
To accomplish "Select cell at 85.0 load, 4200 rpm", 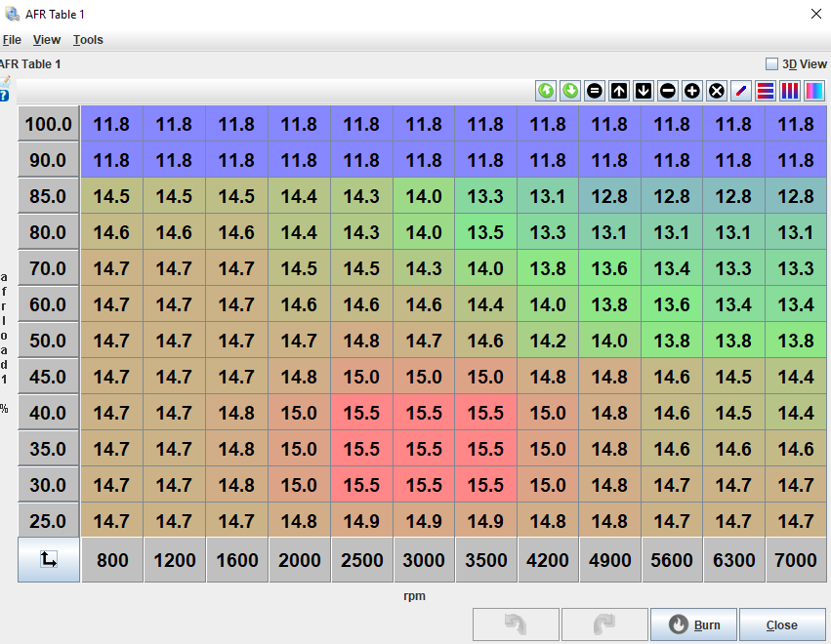I will pos(548,196).
